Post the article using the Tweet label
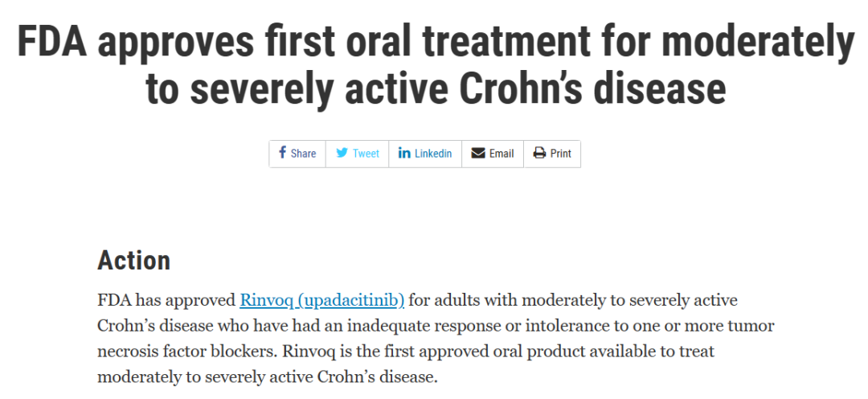 pos(366,154)
